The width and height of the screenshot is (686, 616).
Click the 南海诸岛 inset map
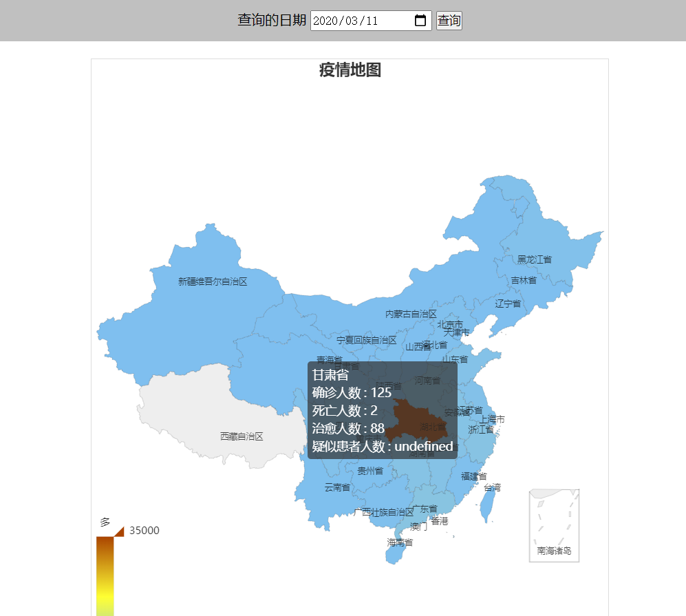point(555,525)
